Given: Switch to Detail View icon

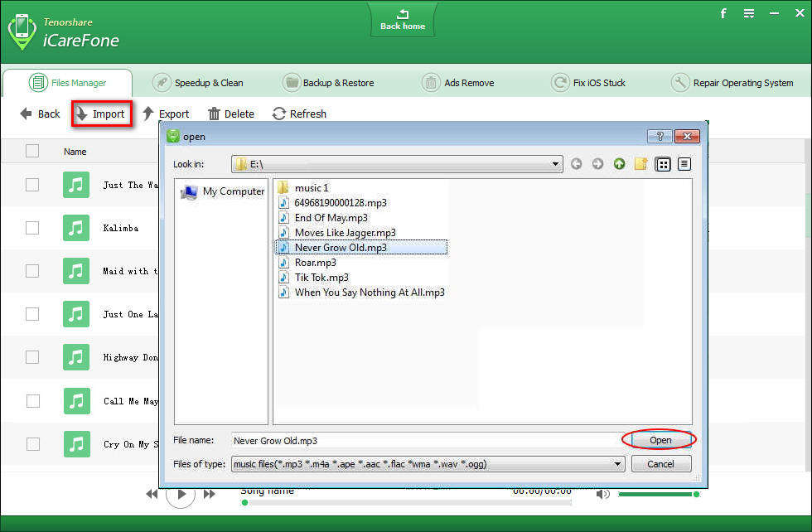Looking at the screenshot, I should 684,164.
